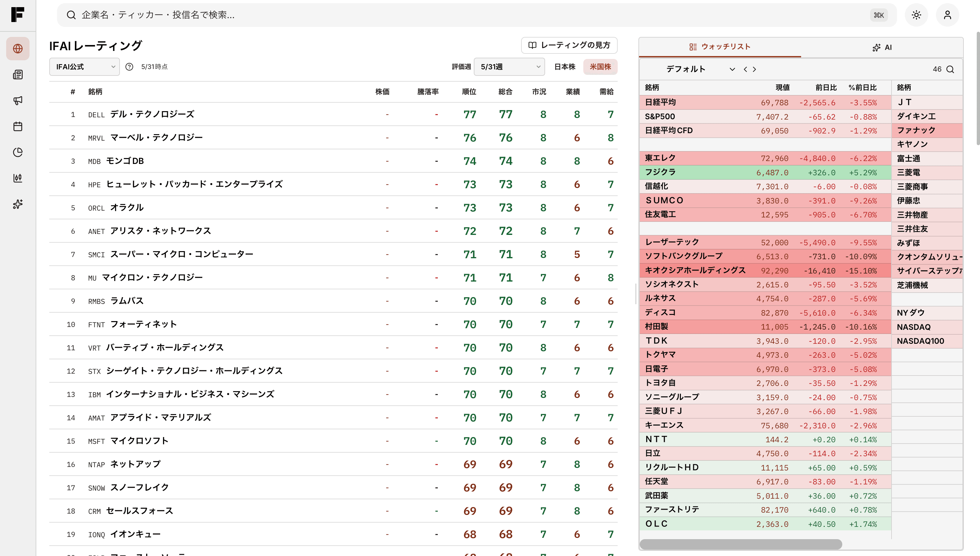Switch to the AI tab
Image resolution: width=980 pixels, height=556 pixels.
point(882,47)
